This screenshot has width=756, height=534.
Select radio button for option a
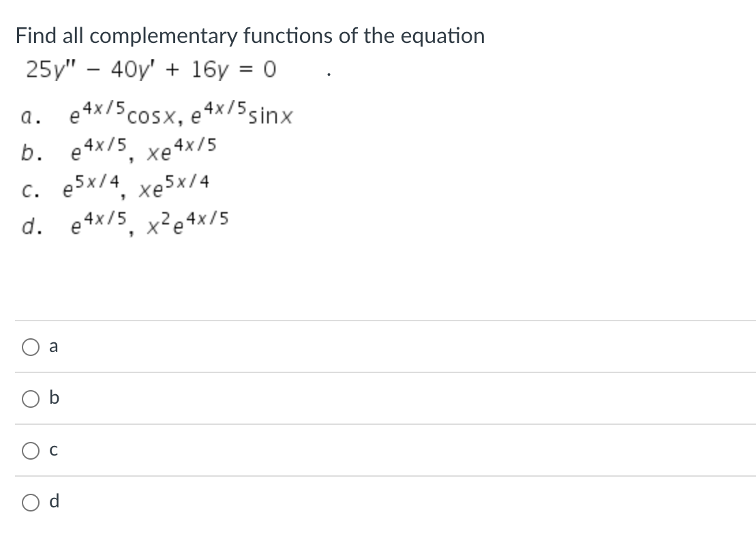pyautogui.click(x=31, y=346)
